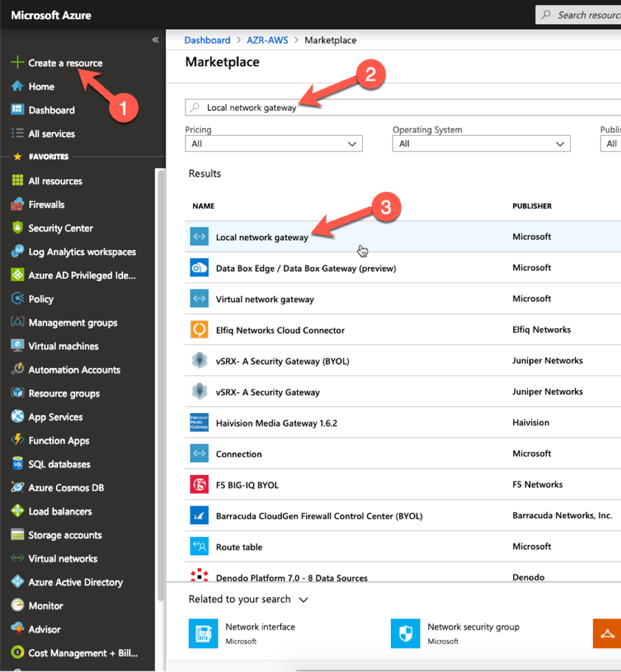Select Virtual network gateway result

403,299
